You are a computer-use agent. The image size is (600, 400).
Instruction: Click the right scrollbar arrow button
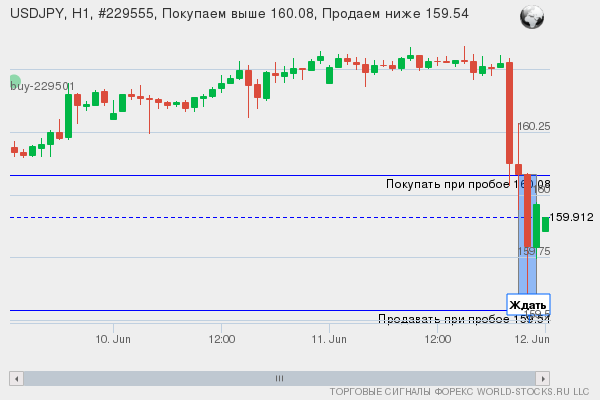543,379
